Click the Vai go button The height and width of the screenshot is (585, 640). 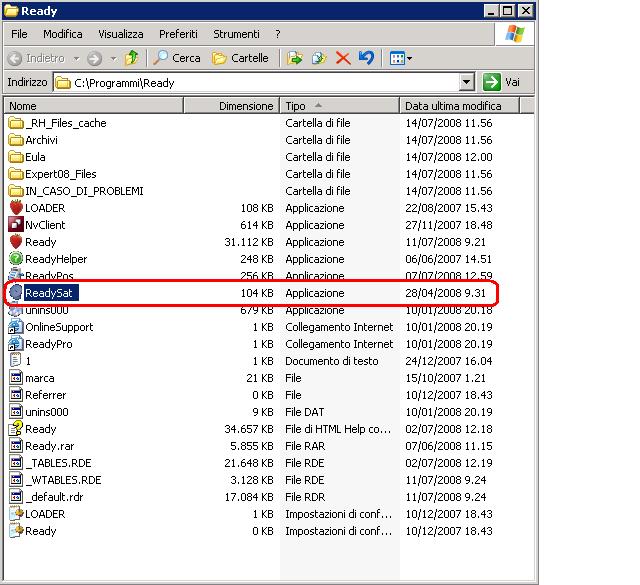tap(502, 82)
